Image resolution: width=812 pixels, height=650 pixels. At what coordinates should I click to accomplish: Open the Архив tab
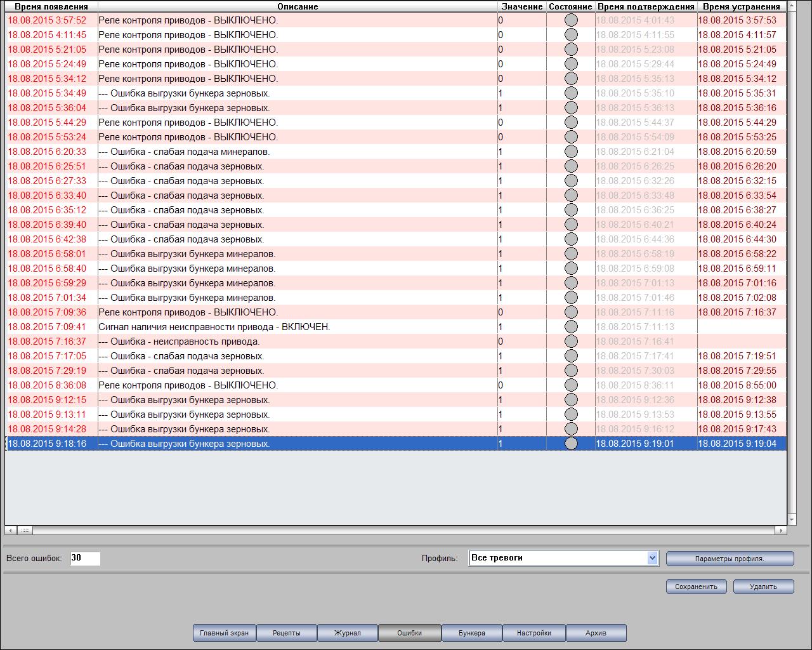pyautogui.click(x=596, y=633)
